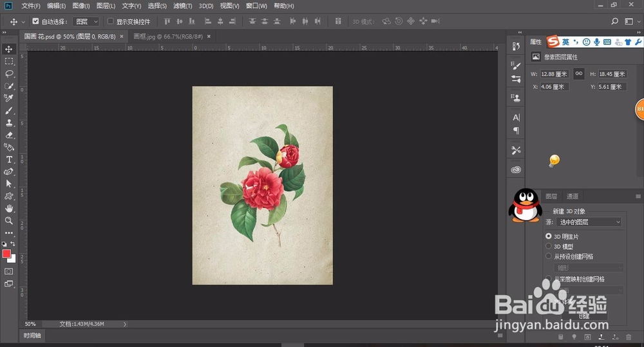Open the Brushes panel icon

coord(516,79)
